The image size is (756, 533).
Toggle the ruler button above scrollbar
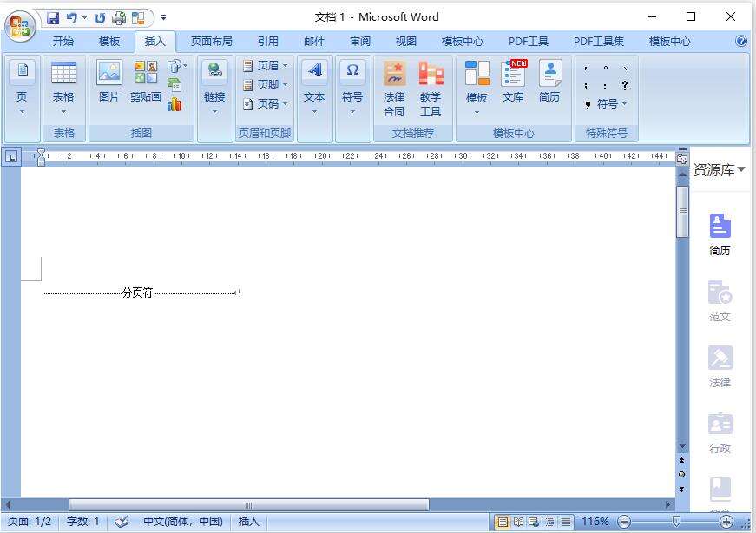[682, 158]
